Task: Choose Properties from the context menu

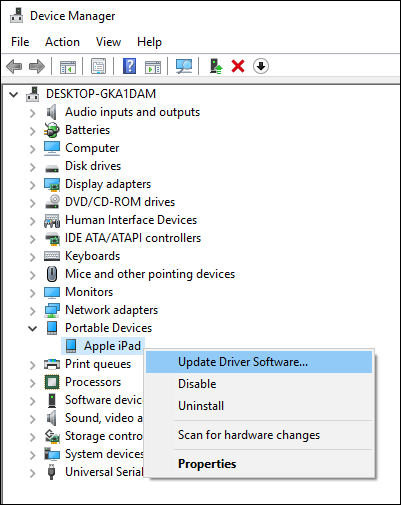Action: pos(259,464)
